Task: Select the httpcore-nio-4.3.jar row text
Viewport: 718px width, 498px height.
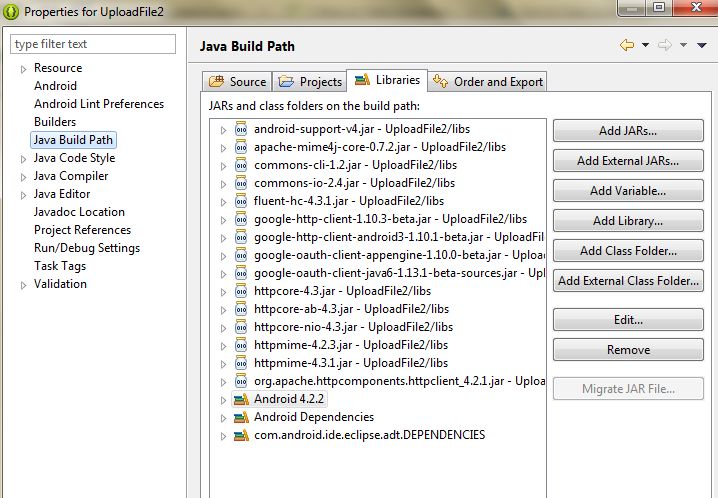Action: tap(354, 327)
